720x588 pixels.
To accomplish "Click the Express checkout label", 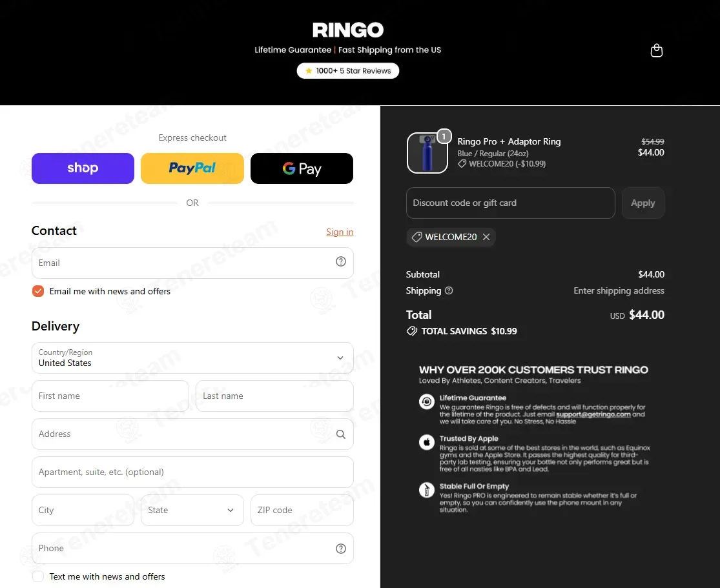I will (192, 137).
